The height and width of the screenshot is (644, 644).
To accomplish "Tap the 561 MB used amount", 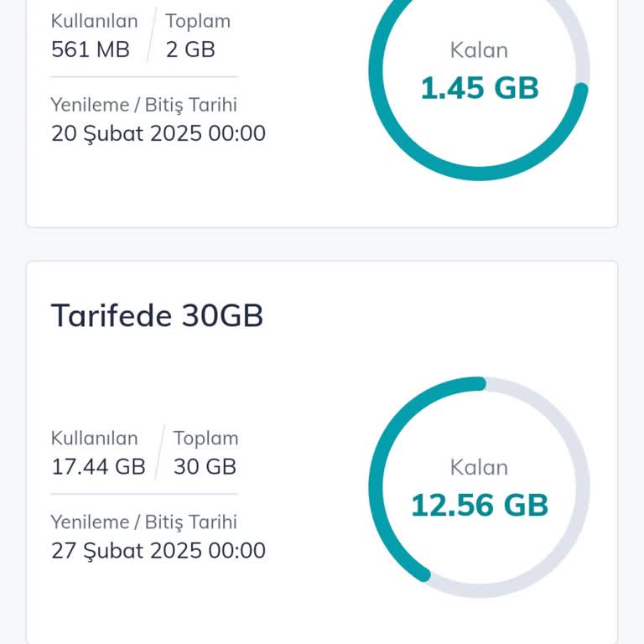I will tap(91, 49).
